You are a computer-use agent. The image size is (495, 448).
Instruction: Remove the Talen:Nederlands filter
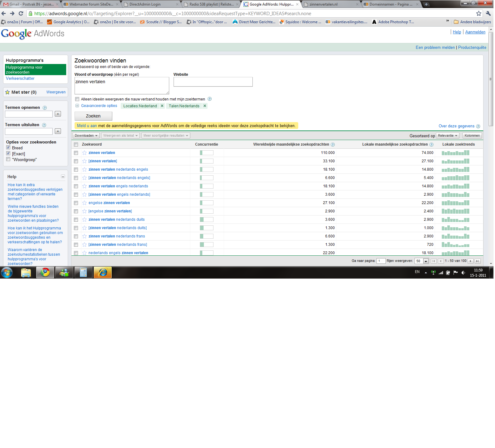[204, 106]
